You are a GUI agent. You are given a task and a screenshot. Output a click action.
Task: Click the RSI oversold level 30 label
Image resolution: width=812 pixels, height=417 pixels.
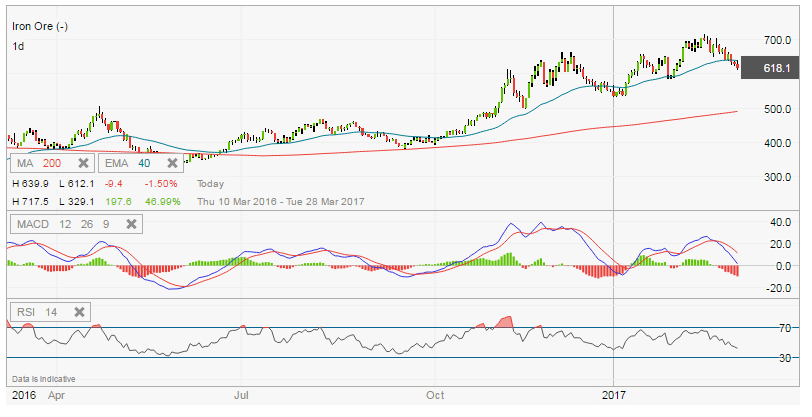[785, 358]
